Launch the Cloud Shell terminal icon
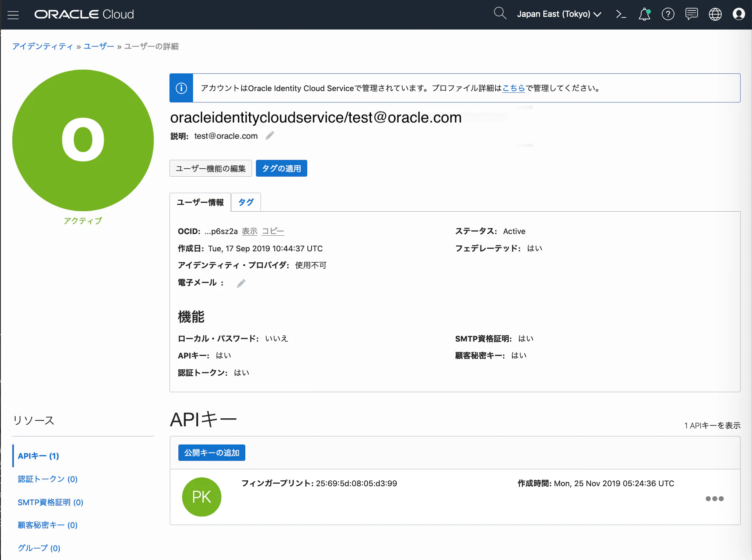752x560 pixels. [x=621, y=14]
